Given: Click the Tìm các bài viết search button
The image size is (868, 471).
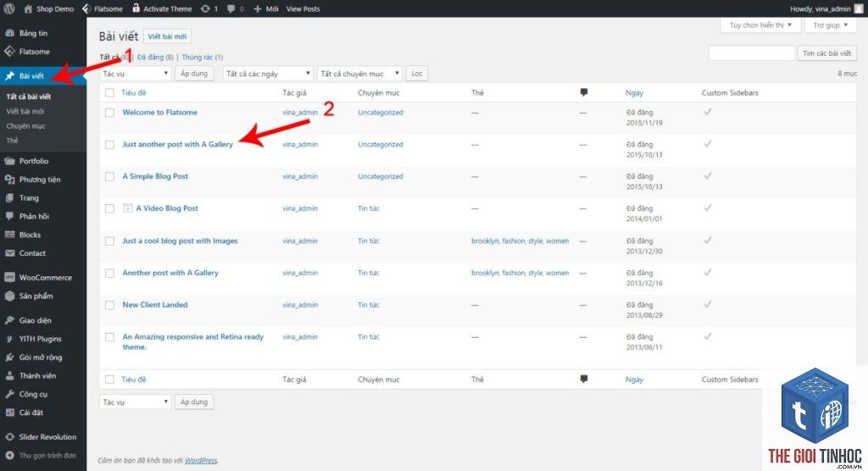Looking at the screenshot, I should click(x=827, y=53).
